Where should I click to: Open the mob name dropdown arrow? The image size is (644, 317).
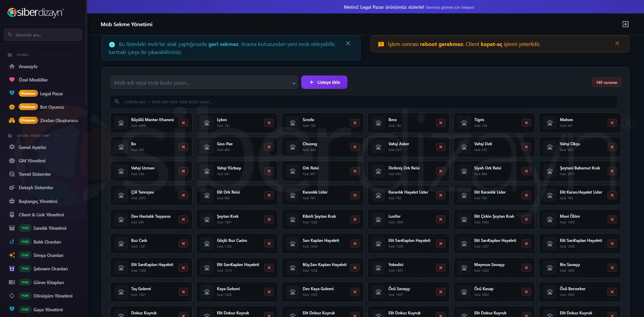click(x=294, y=83)
